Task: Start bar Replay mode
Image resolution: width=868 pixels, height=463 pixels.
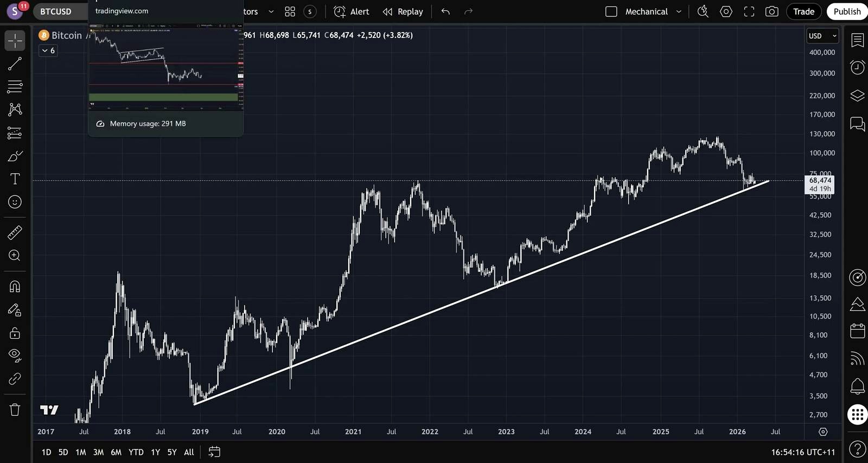Action: pyautogui.click(x=403, y=11)
